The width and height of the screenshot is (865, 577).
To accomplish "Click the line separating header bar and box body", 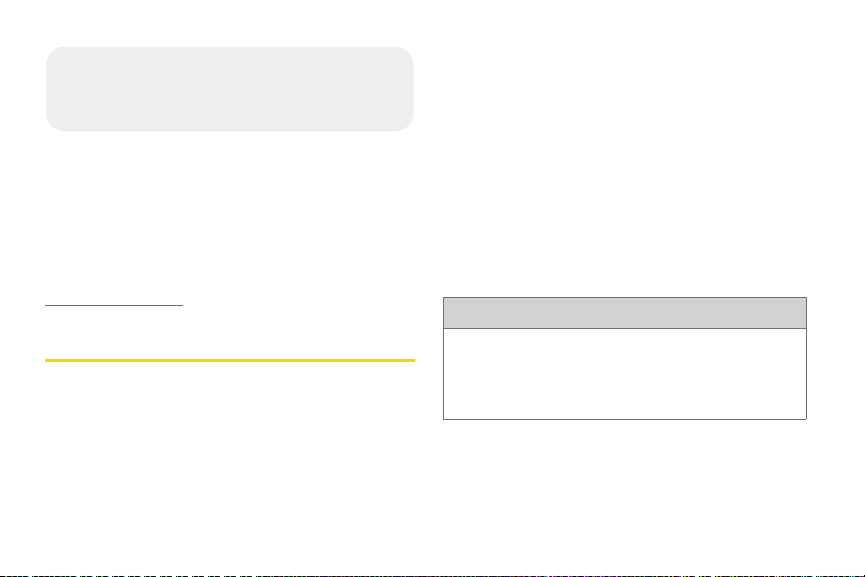I will click(x=624, y=328).
